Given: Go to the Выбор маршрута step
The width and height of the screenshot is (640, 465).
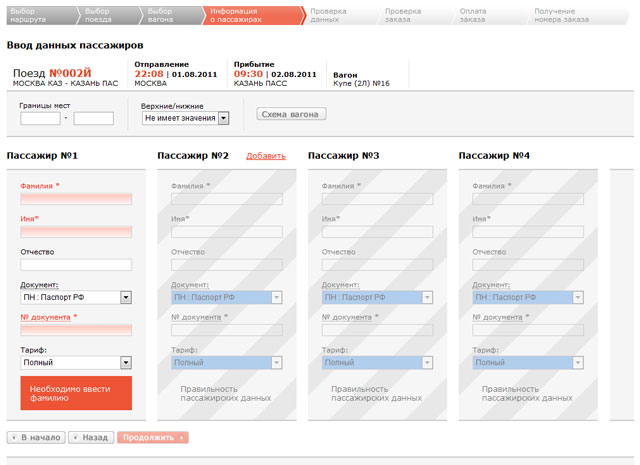Looking at the screenshot, I should (x=29, y=15).
